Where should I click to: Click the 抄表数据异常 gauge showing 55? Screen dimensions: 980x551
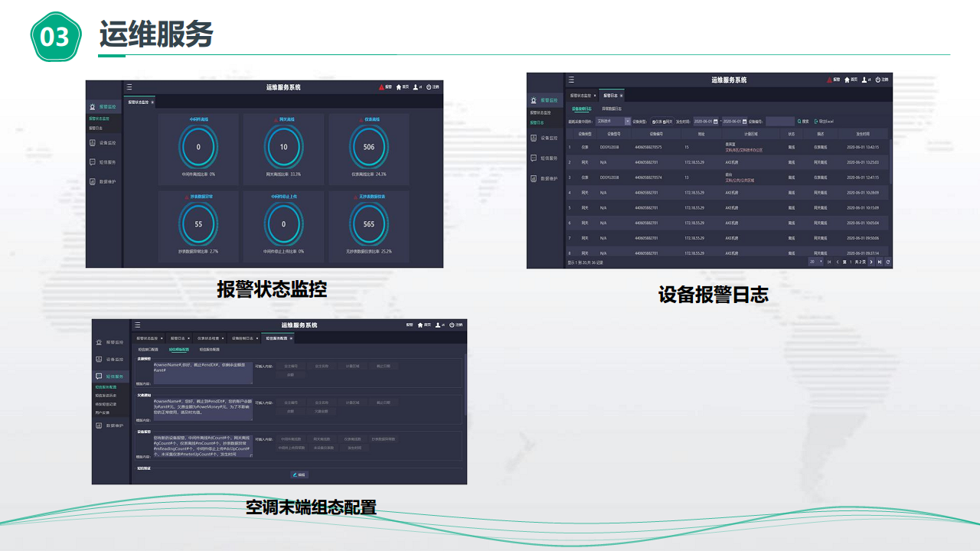coord(198,224)
